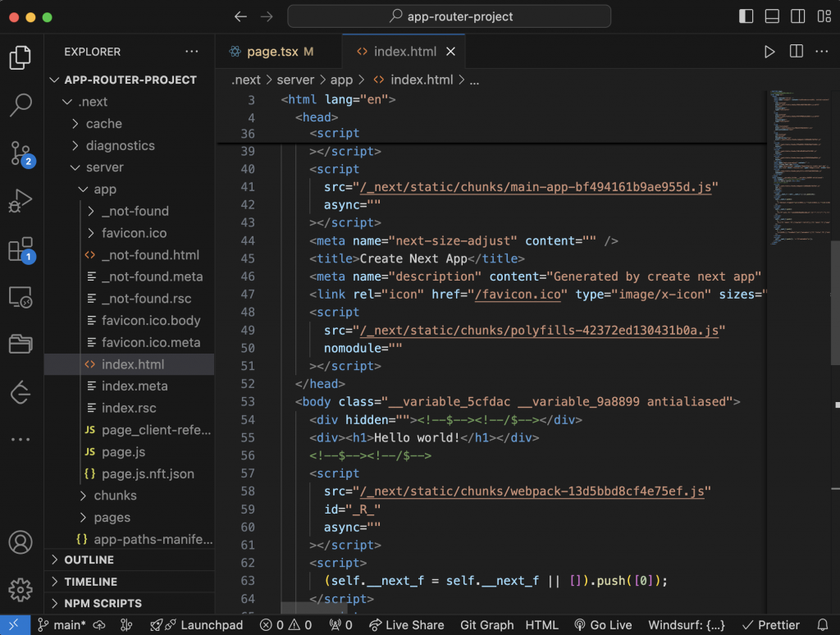Open the Live Share activity bar icon

tap(21, 392)
